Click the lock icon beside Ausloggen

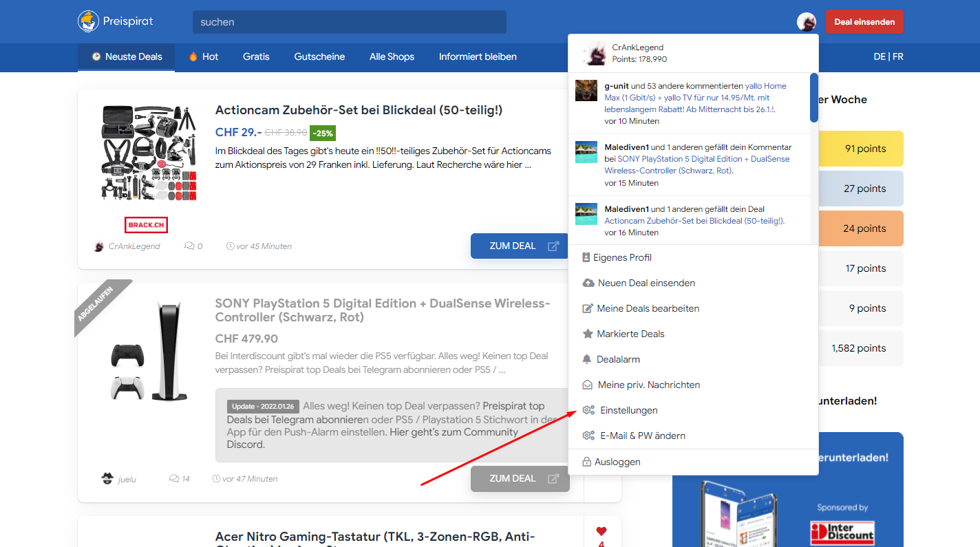coord(587,462)
